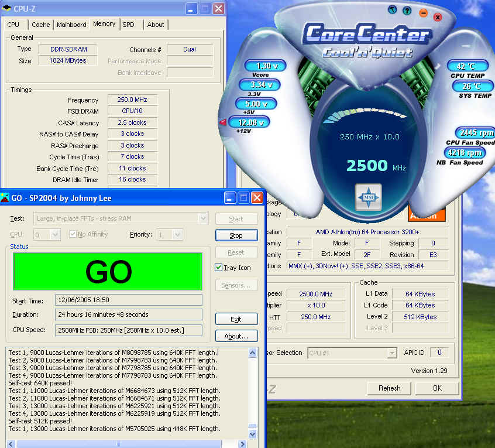Open CoreCenter settings with the hammer icon
495x448 pixels.
tap(393, 10)
